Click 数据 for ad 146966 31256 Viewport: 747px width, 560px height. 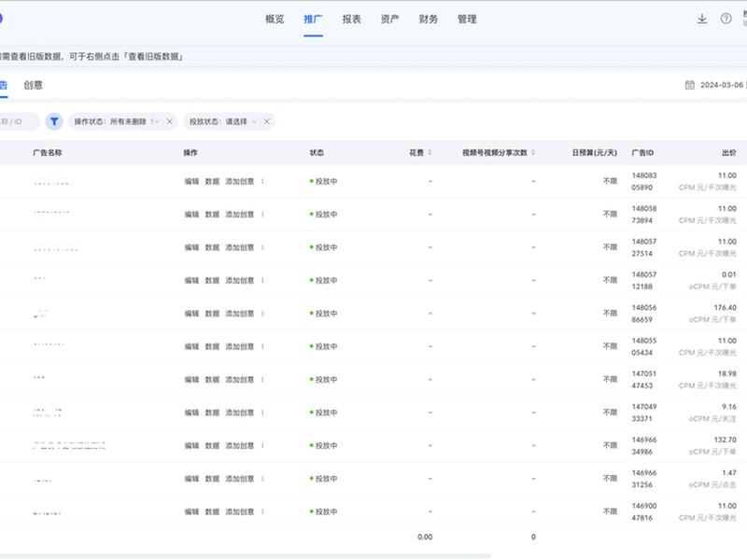coord(212,479)
